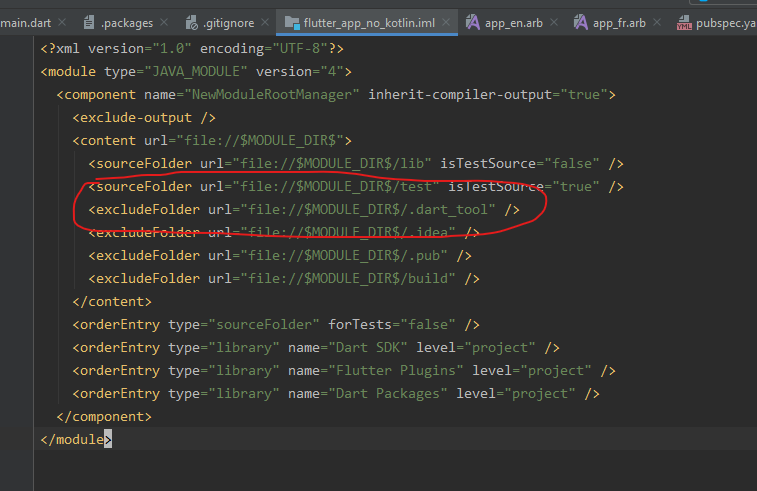Screen dimensions: 757x491
Task: Click the excludeFolder .pub line
Action: click(x=280, y=256)
